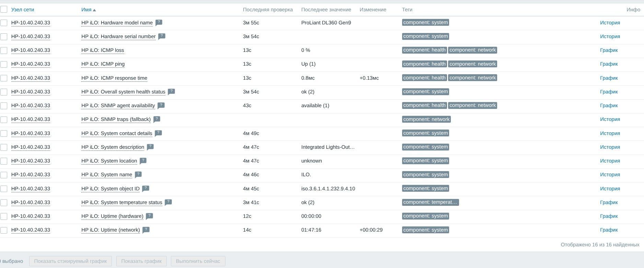Click HP iLO: Overall system health status name
This screenshot has width=644, height=268.
tap(123, 92)
